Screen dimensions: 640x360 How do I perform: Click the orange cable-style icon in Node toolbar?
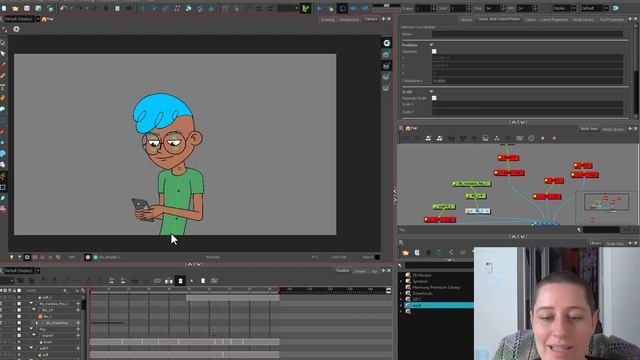pos(485,138)
